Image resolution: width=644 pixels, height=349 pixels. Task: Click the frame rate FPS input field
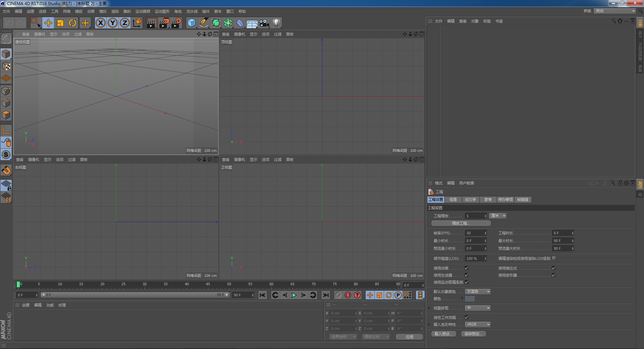click(x=476, y=233)
